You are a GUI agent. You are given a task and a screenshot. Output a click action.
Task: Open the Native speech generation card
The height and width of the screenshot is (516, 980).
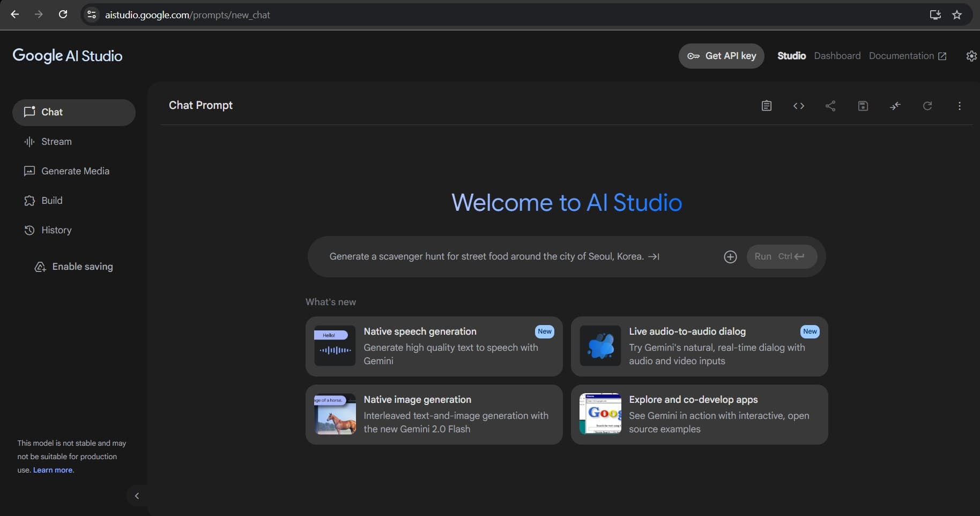(434, 346)
